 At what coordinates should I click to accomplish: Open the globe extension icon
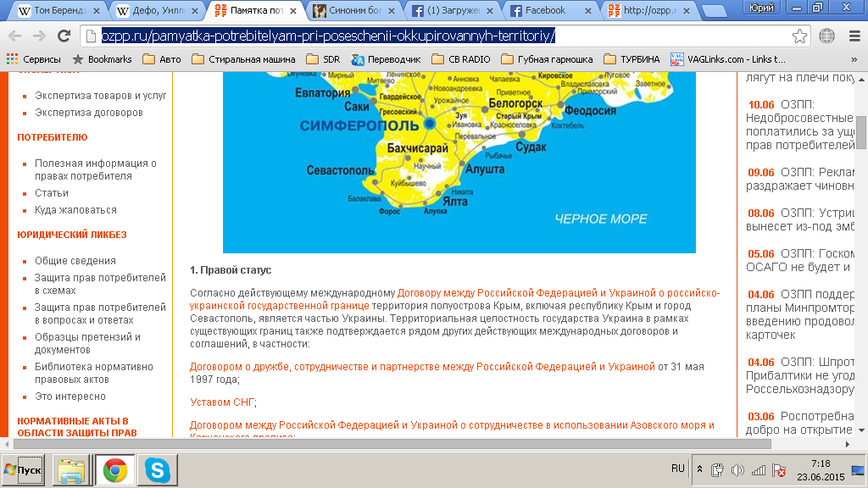[x=827, y=36]
